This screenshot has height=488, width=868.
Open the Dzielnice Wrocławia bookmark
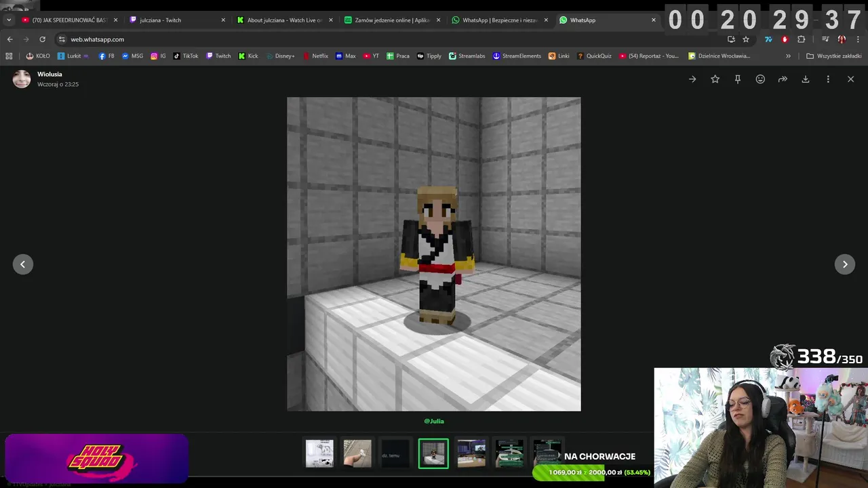point(719,56)
